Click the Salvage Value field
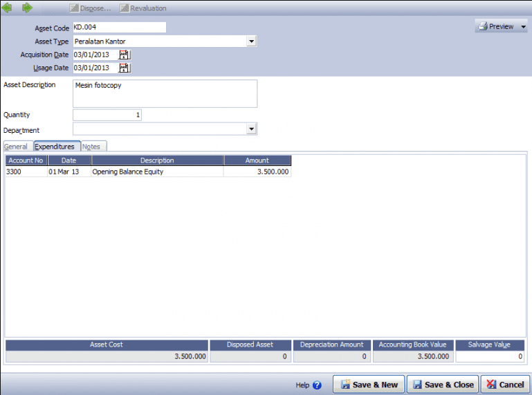This screenshot has width=532, height=395. pos(490,356)
